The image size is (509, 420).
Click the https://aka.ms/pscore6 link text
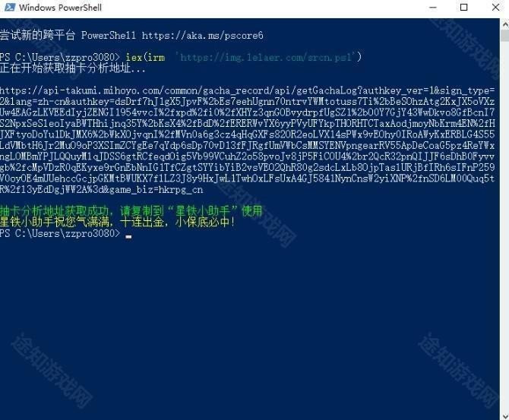click(203, 35)
